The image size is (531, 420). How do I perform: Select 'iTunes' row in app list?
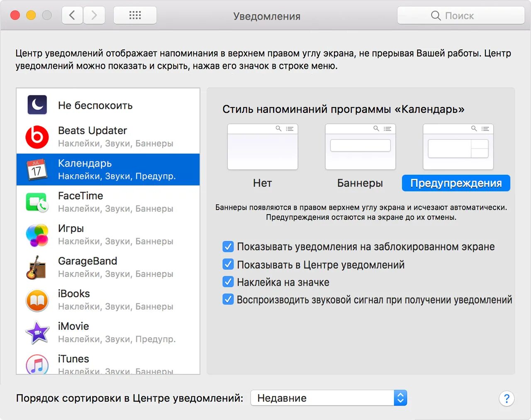point(108,362)
